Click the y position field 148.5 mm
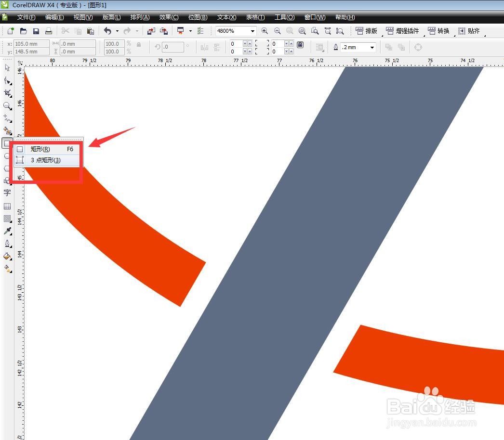Screen dimensions: 504x440 31,52
